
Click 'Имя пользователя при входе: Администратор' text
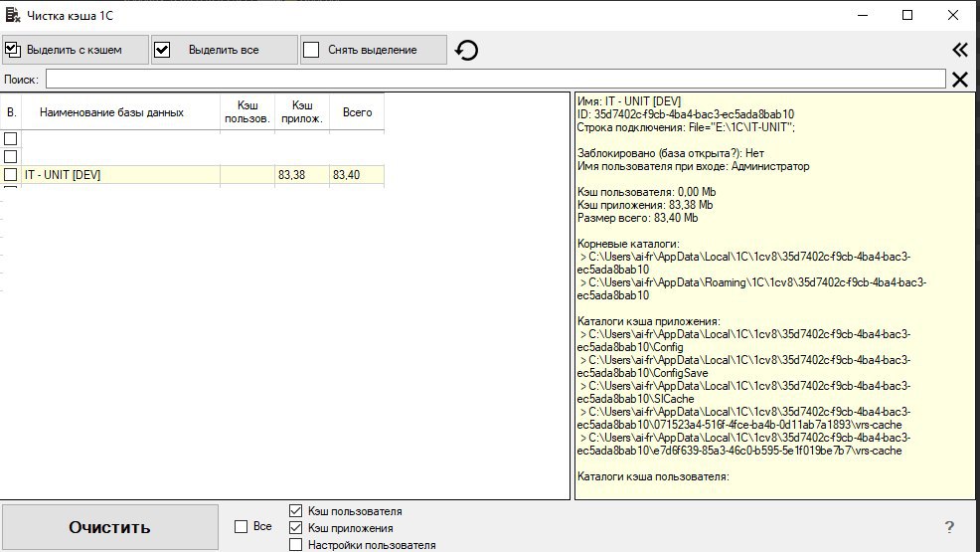pos(693,166)
